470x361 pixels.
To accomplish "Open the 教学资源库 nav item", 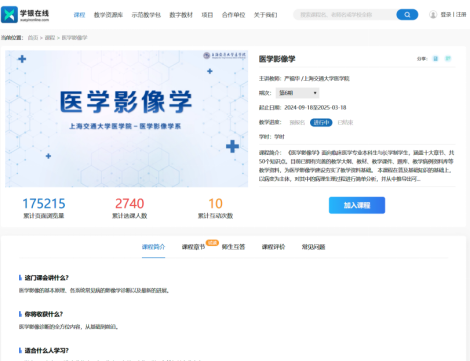I will click(x=108, y=15).
